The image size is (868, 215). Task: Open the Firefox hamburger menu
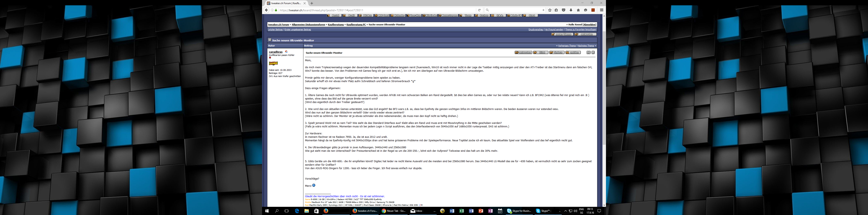(601, 10)
